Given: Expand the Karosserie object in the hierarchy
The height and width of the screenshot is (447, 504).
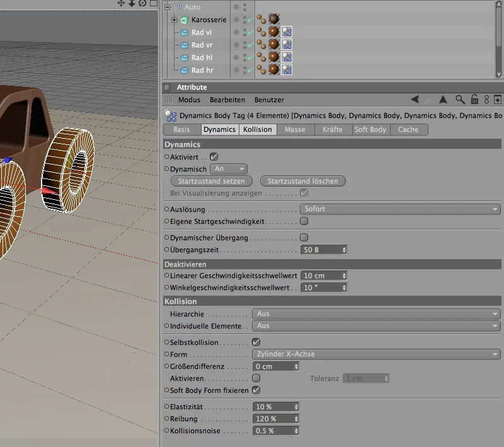Looking at the screenshot, I should pyautogui.click(x=173, y=20).
